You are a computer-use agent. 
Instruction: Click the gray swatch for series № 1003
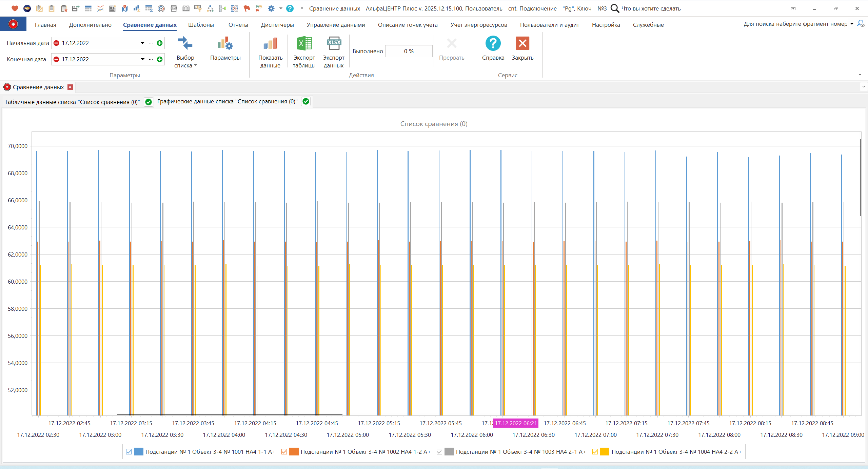pyautogui.click(x=449, y=452)
